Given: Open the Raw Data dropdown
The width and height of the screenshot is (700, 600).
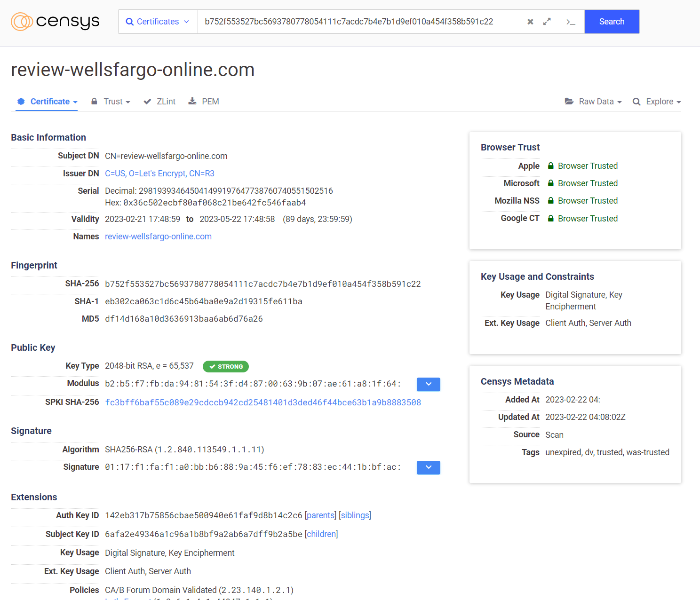Looking at the screenshot, I should (593, 102).
